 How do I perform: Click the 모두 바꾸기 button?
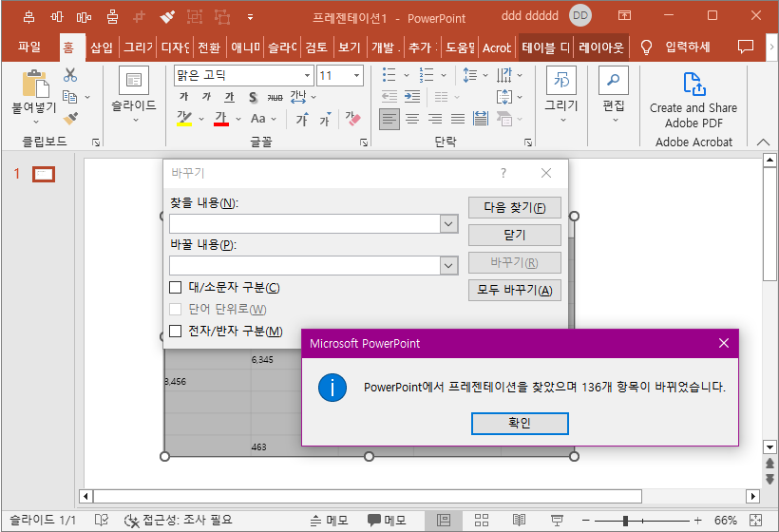tap(515, 290)
